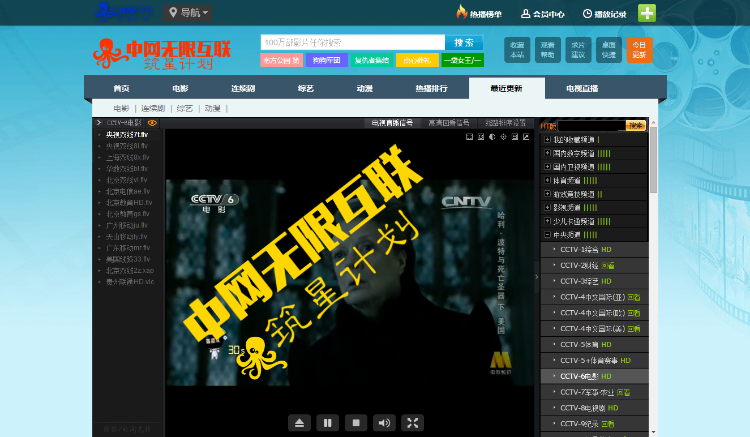750x437 pixels.
Task: Click the pop-out window icon above video
Action: (526, 137)
